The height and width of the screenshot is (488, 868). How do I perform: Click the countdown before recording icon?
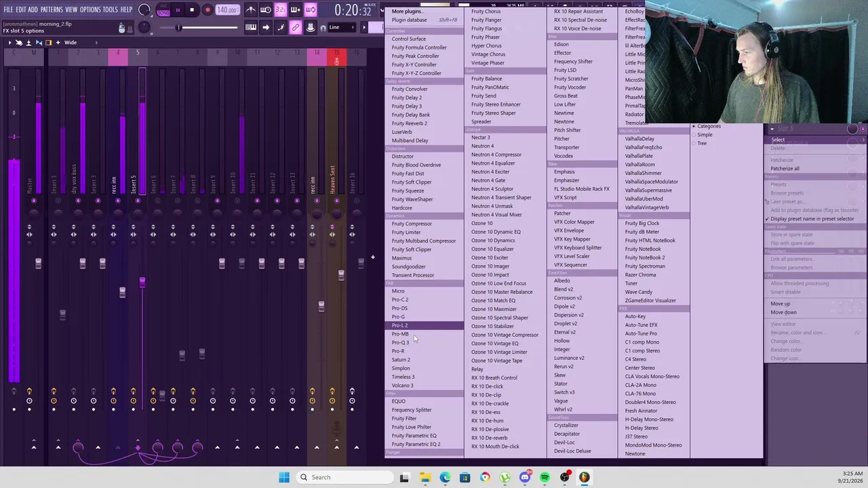coord(281,10)
